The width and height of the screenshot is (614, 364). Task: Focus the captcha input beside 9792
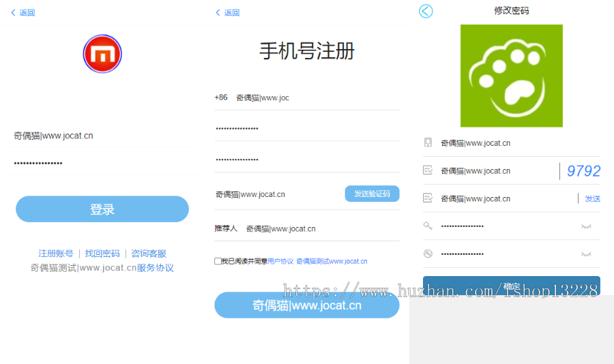pos(499,170)
